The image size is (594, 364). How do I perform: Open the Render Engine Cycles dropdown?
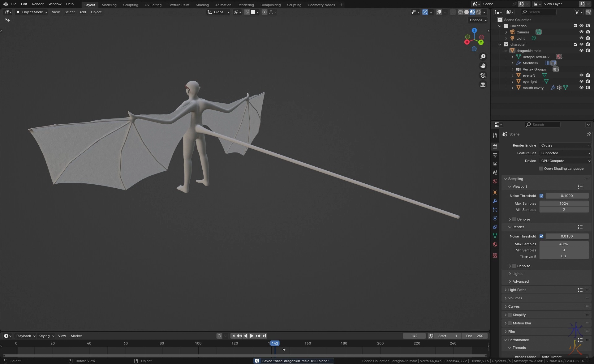[x=565, y=145]
